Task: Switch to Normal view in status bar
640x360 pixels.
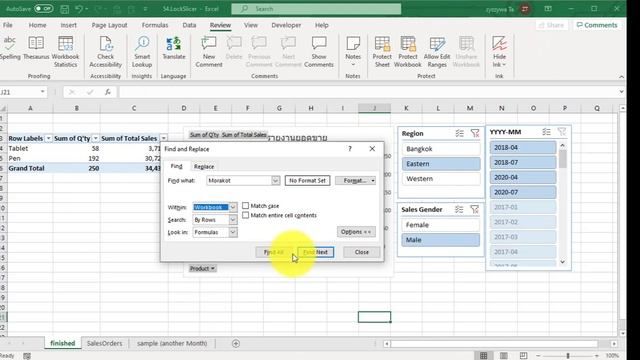Action: (484, 356)
